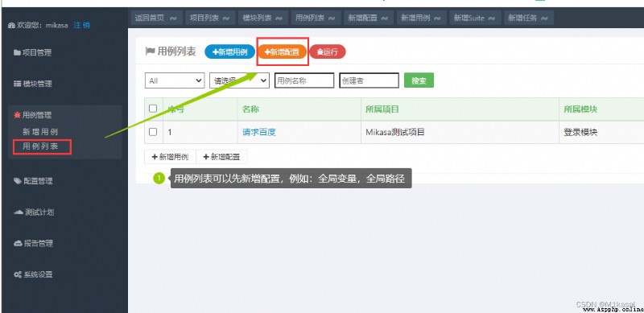The height and width of the screenshot is (313, 644).
Task: Select the header select-all checkbox
Action: 153,109
